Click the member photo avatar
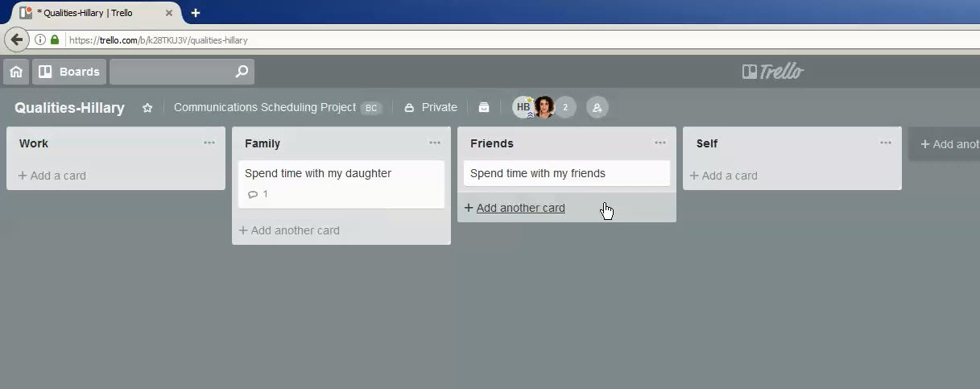Screen dimensions: 980x389 coord(544,107)
